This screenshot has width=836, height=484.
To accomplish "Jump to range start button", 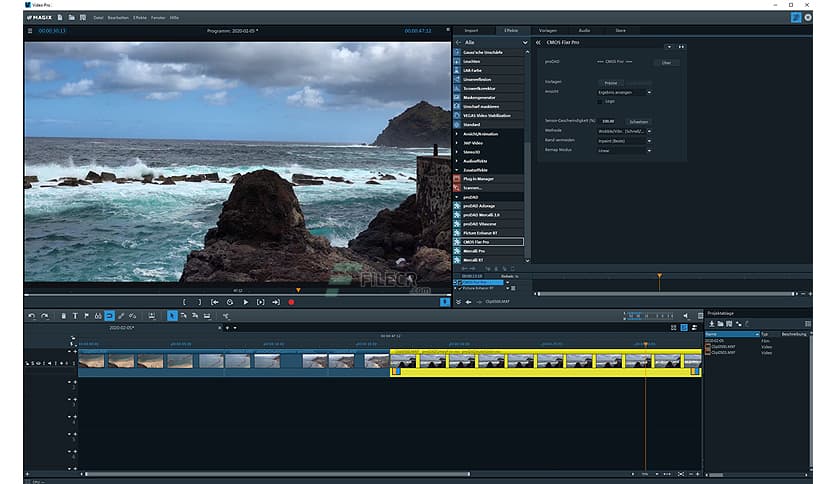I will point(215,302).
